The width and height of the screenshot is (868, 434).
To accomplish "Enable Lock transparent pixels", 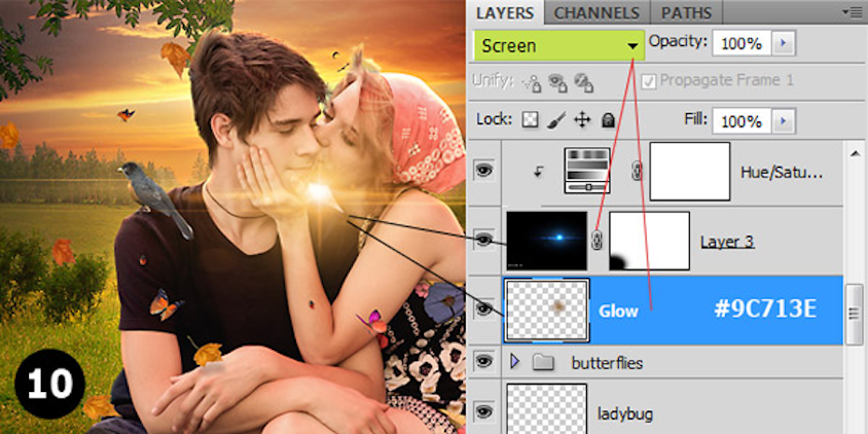I will point(530,119).
